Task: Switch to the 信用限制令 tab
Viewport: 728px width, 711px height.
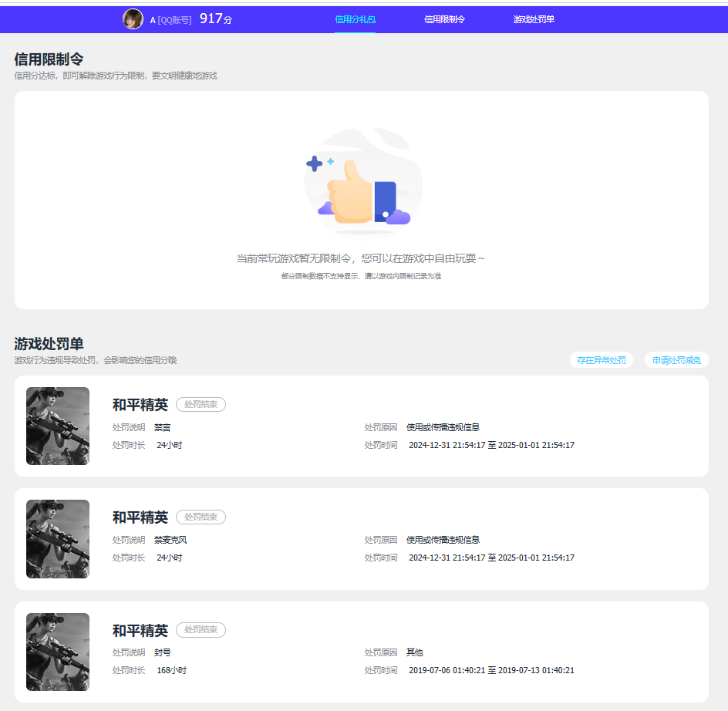Action: pyautogui.click(x=444, y=19)
